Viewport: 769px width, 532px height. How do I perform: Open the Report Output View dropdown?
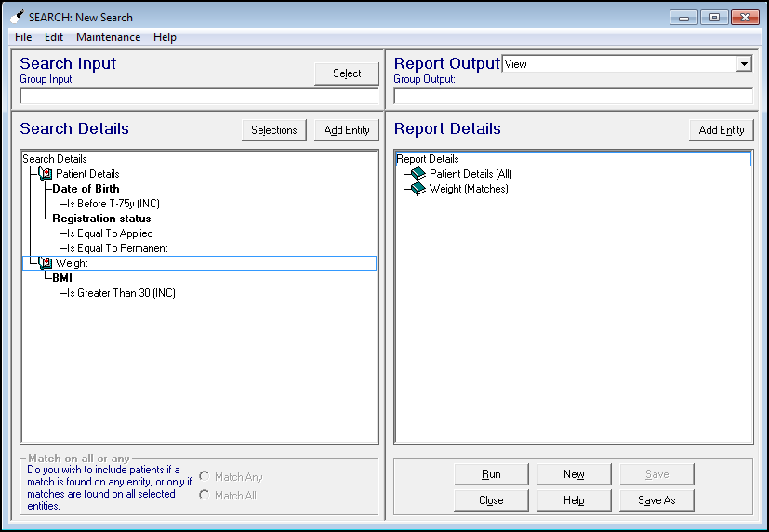(744, 64)
